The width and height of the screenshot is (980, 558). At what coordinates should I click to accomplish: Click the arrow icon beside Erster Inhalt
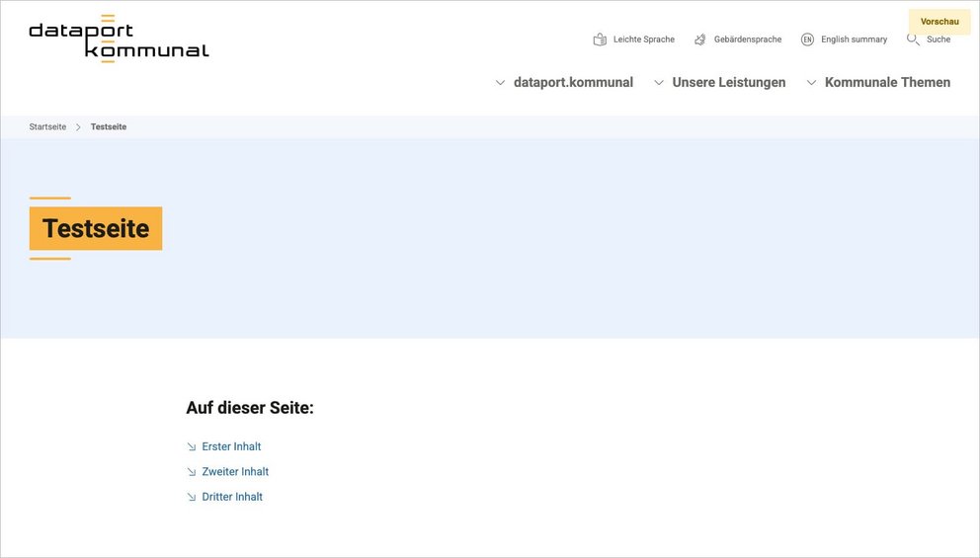click(192, 447)
